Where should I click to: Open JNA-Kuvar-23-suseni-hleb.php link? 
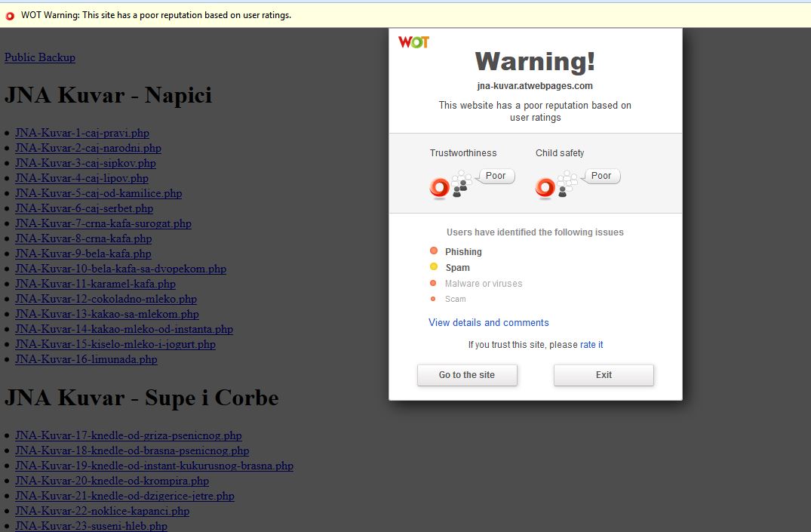pyautogui.click(x=91, y=526)
